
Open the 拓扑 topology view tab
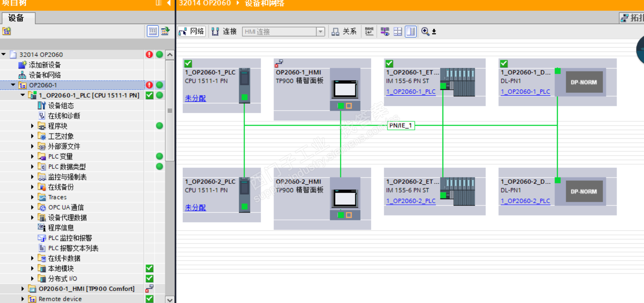pyautogui.click(x=632, y=18)
